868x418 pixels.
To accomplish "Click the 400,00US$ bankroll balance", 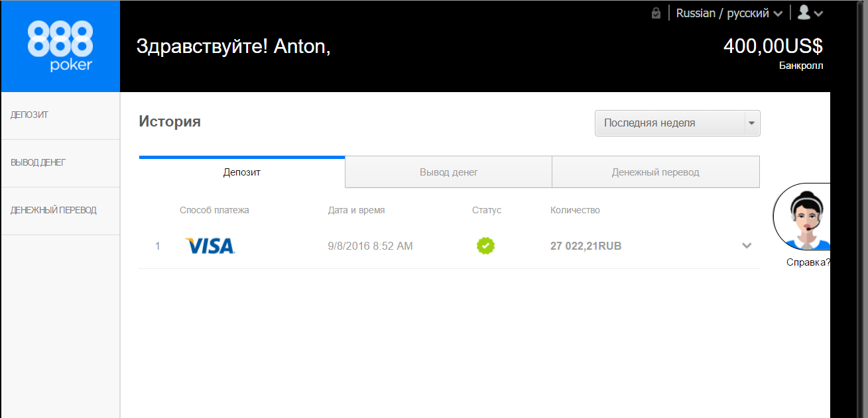I will coord(773,46).
